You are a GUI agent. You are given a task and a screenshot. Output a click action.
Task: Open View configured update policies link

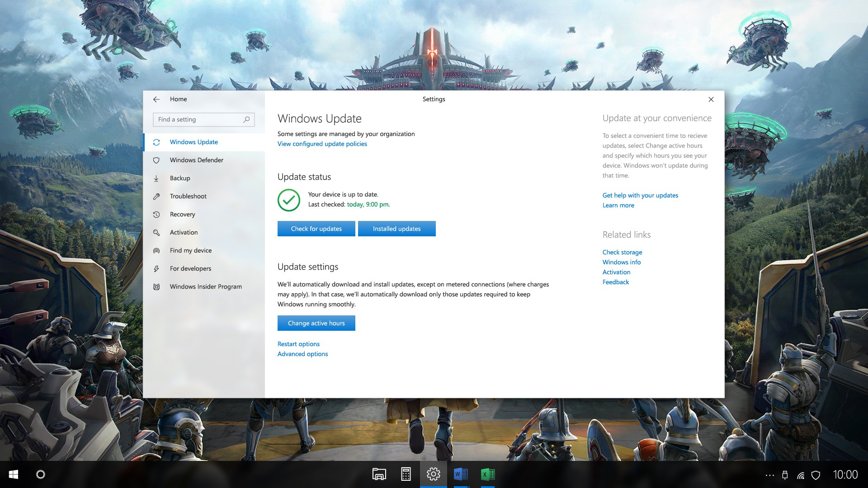click(x=322, y=144)
